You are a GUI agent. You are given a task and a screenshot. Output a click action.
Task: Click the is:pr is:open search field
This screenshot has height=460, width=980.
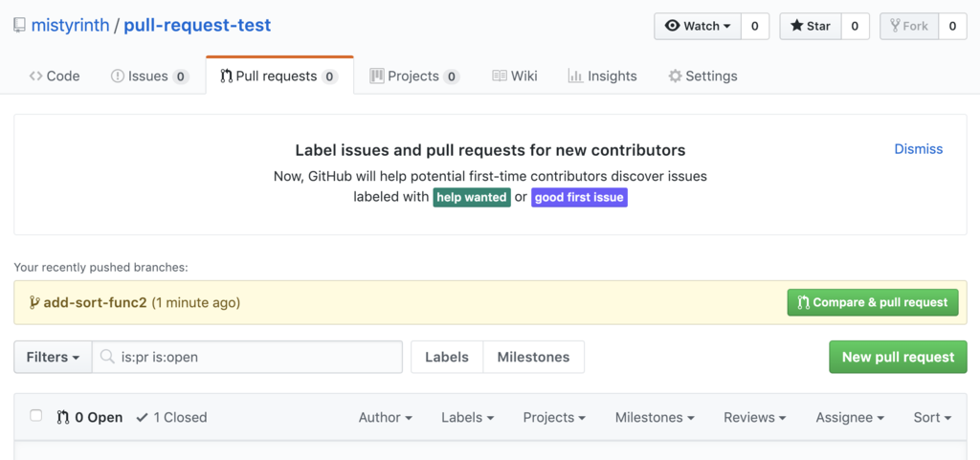[258, 357]
